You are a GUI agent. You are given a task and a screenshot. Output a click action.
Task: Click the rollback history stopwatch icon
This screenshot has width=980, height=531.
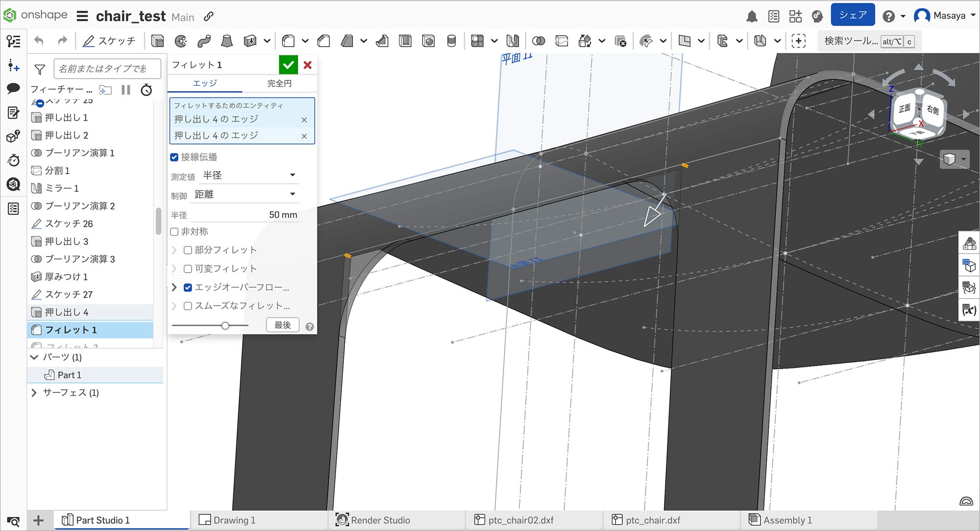click(x=146, y=90)
